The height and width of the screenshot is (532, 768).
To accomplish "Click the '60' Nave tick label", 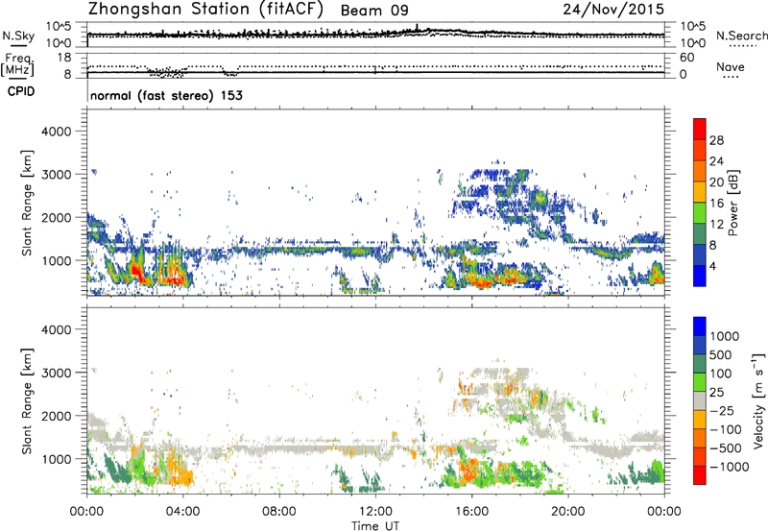I will point(686,58).
